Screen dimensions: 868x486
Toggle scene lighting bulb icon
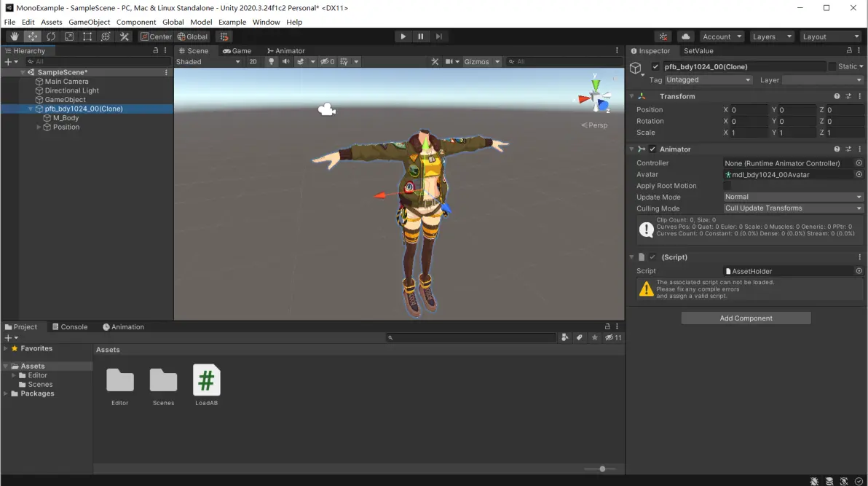[x=272, y=62]
